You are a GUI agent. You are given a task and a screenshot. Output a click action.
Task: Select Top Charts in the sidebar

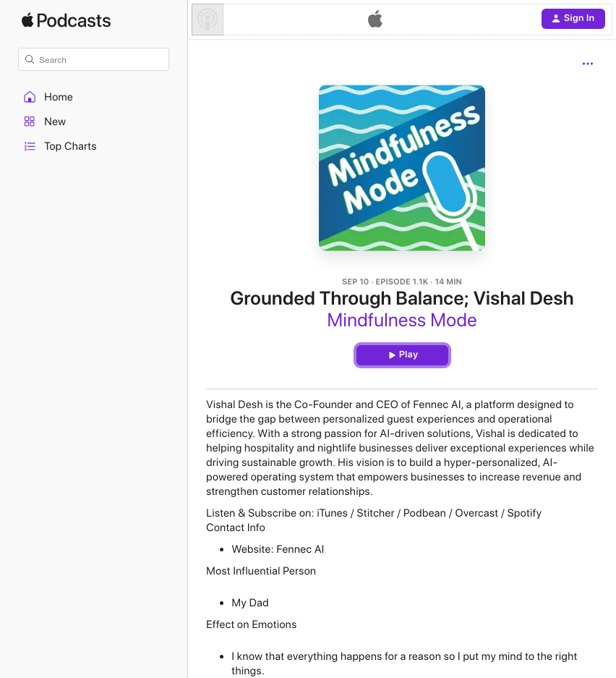tap(70, 146)
